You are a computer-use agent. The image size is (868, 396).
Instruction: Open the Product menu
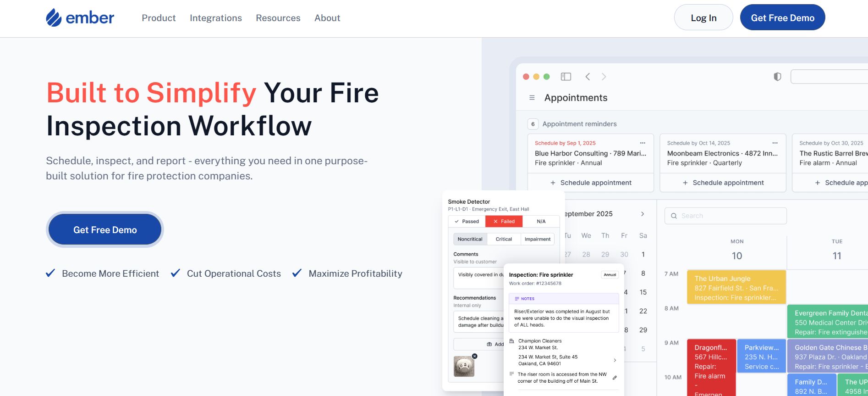159,18
